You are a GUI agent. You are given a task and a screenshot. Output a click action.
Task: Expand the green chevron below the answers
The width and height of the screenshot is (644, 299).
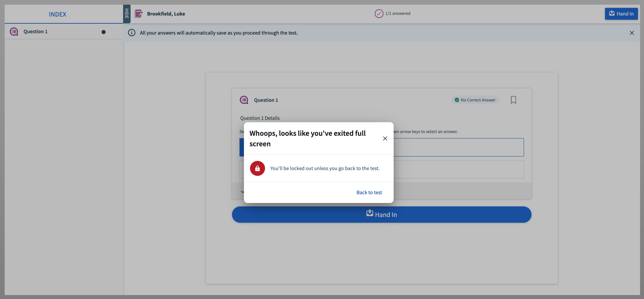pos(242,191)
